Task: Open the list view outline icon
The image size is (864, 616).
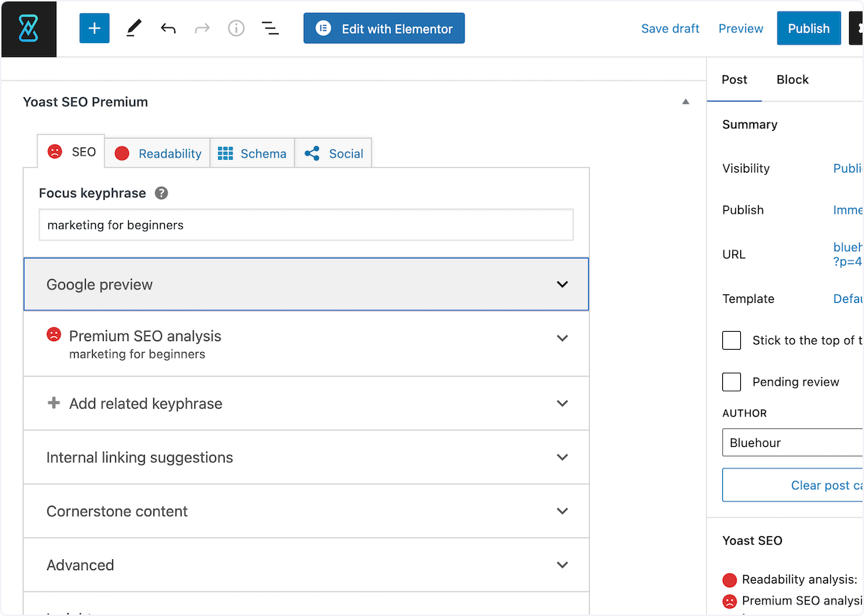Action: pos(270,29)
